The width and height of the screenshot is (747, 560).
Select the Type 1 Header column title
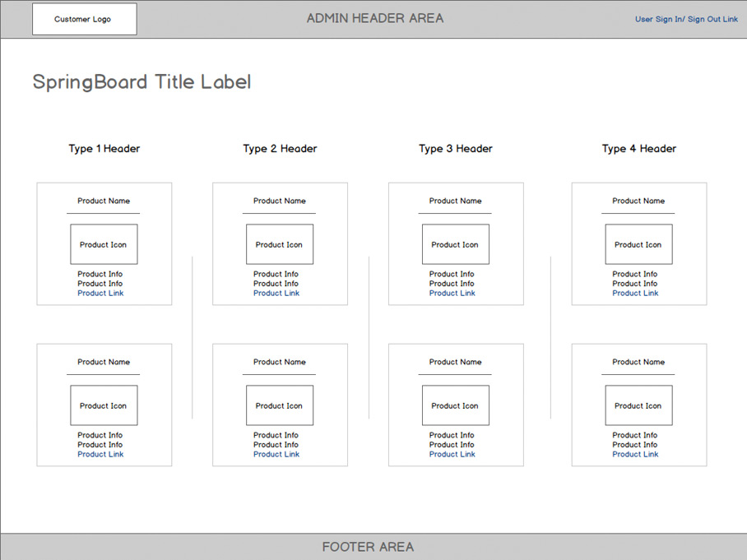(104, 149)
